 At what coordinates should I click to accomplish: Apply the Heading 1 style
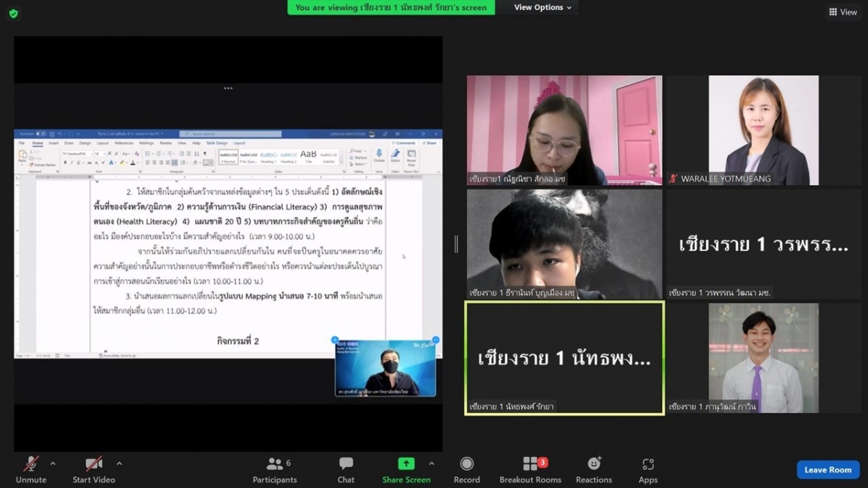click(268, 157)
